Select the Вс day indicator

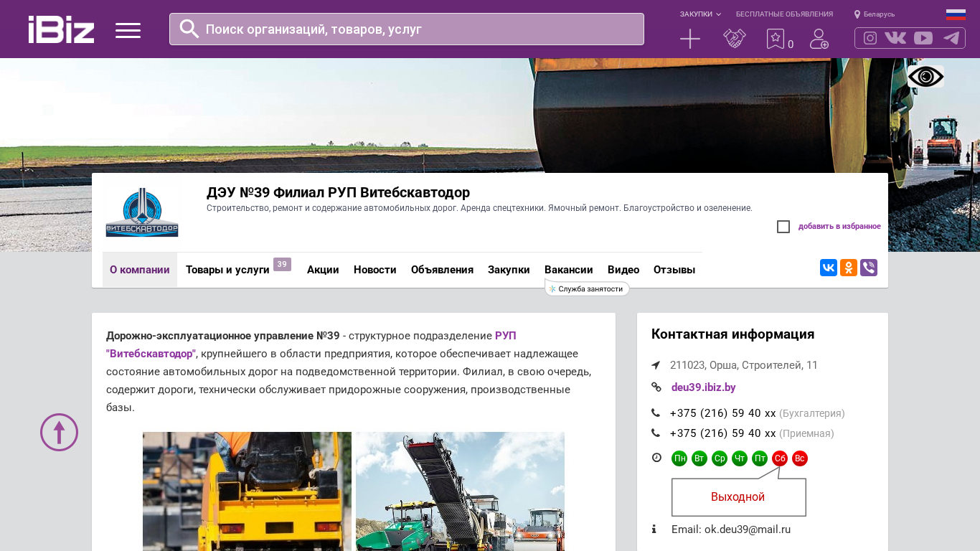[x=800, y=458]
